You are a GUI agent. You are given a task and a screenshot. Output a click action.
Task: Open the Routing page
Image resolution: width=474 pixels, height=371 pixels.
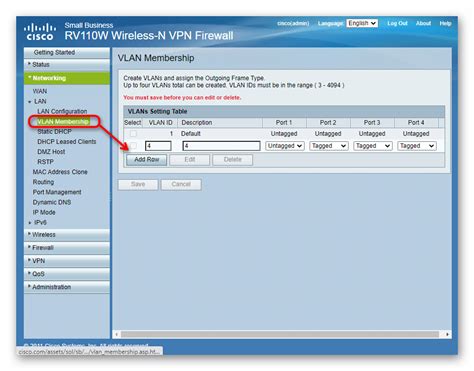(43, 182)
